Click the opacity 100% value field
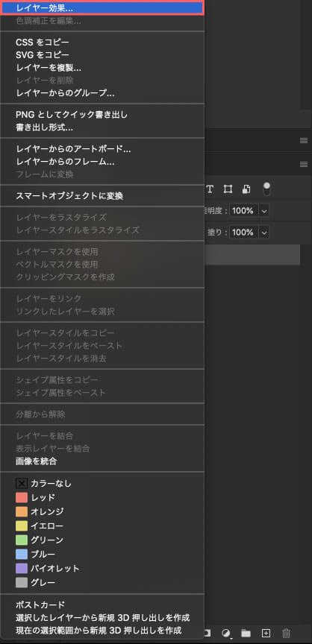 244,211
